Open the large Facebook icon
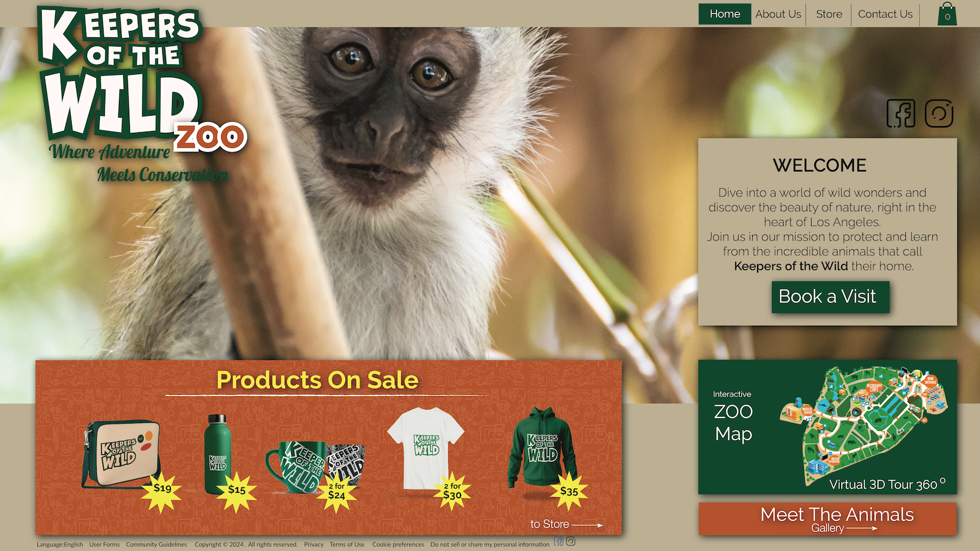 901,113
